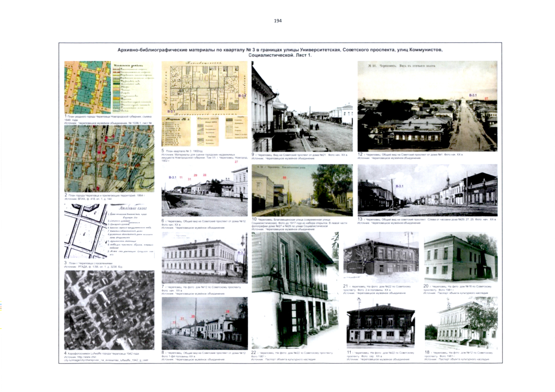This screenshot has width=555, height=392.
Task: Select the page title about квартал № 3
Action: pos(280,52)
